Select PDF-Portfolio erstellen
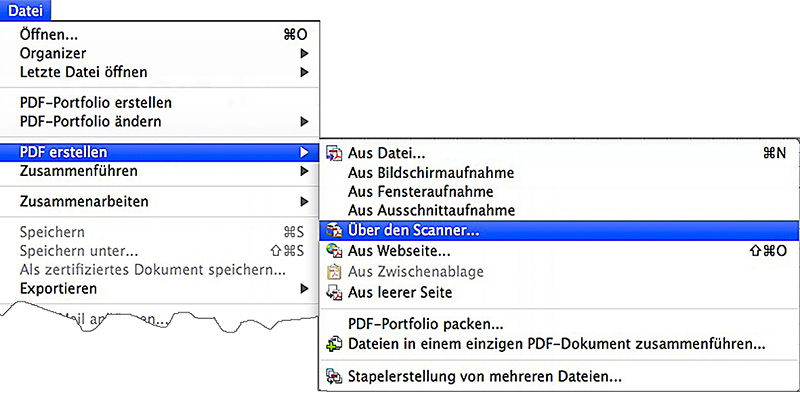The height and width of the screenshot is (410, 800). click(96, 102)
